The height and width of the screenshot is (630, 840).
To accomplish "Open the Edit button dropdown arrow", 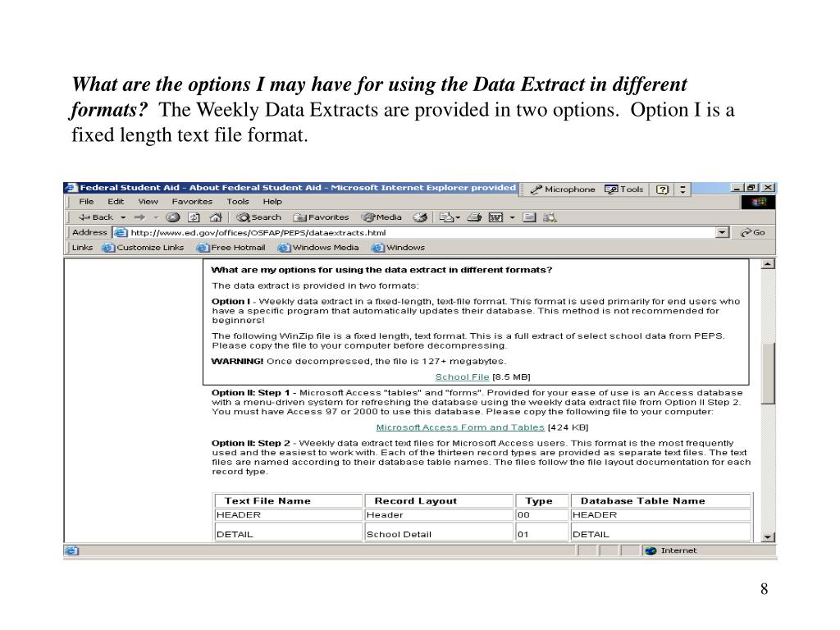I will [512, 217].
